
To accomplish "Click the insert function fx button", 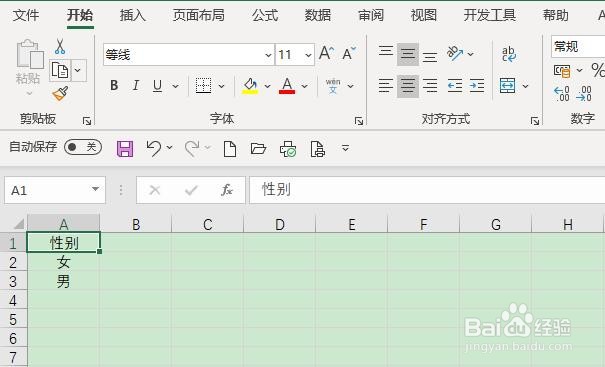I will (x=226, y=189).
